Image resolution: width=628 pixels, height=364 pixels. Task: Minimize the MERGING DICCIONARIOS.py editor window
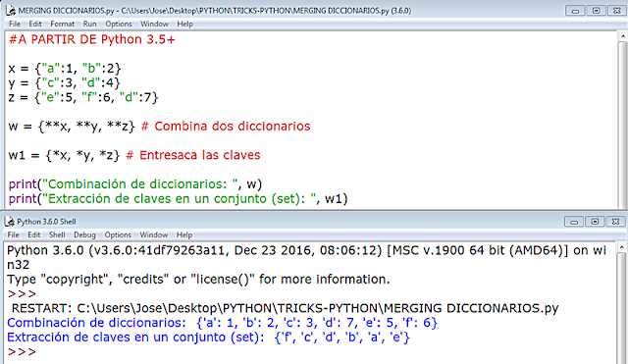(x=575, y=11)
